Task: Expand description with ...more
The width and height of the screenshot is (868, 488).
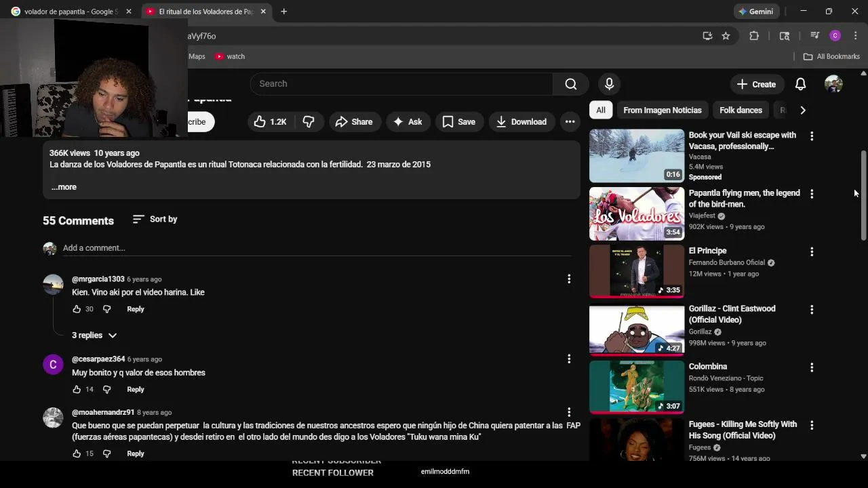Action: [x=64, y=187]
